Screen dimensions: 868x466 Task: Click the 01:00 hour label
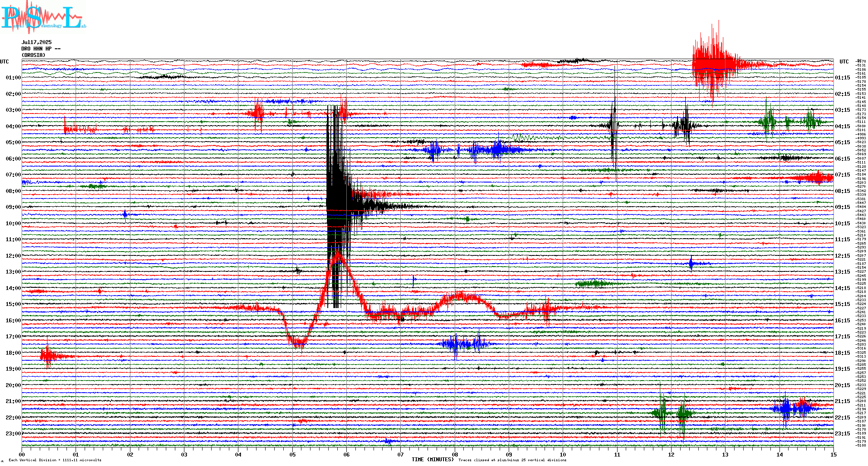(x=13, y=78)
